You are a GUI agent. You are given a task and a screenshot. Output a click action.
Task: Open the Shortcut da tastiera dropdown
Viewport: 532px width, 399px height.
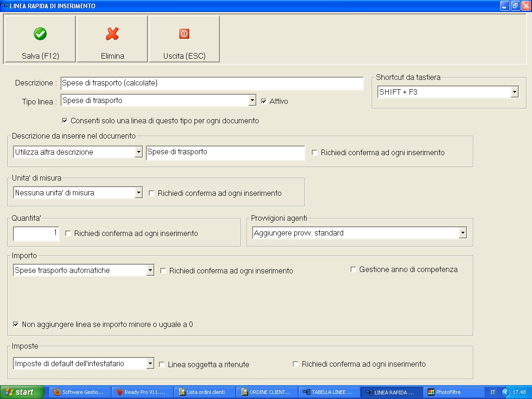(x=515, y=92)
